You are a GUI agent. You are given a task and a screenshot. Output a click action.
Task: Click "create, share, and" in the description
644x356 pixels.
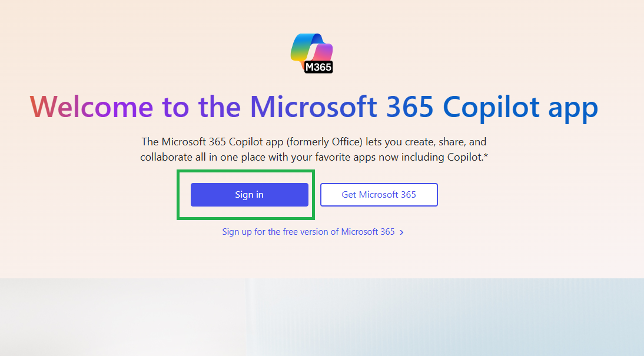click(446, 142)
